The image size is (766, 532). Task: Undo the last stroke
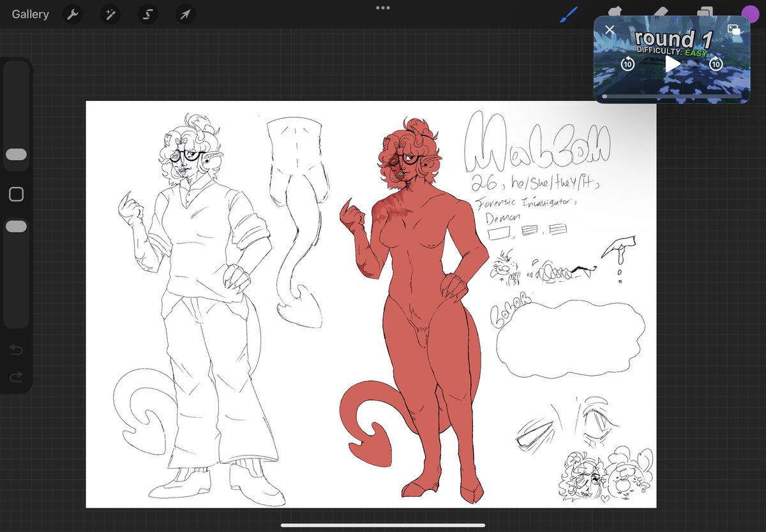17,350
